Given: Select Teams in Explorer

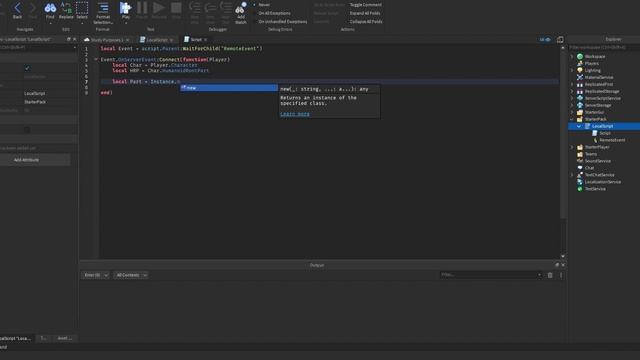Looking at the screenshot, I should [x=591, y=154].
